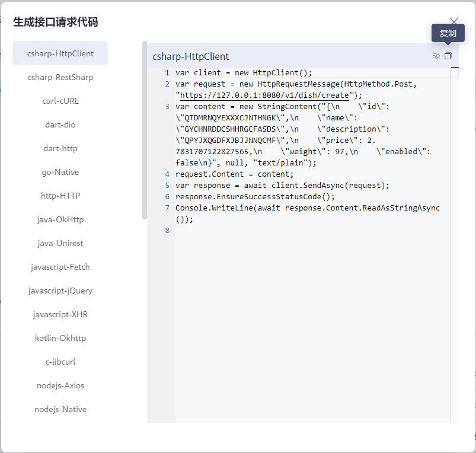Select kotlin-Okhttp in the sidebar
Image resolution: width=476 pixels, height=453 pixels.
click(x=60, y=338)
